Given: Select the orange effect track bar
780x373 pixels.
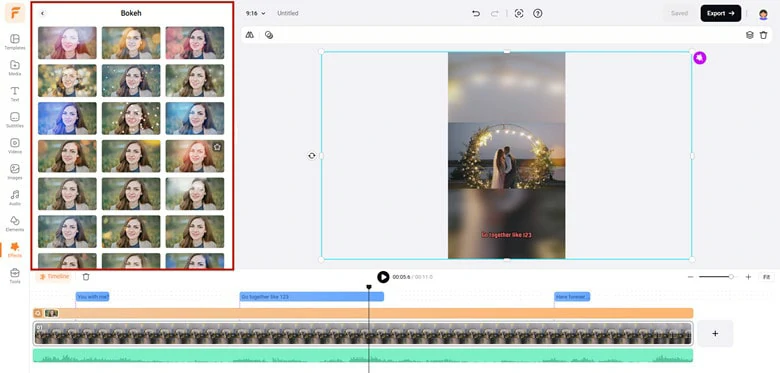Looking at the screenshot, I should click(363, 313).
